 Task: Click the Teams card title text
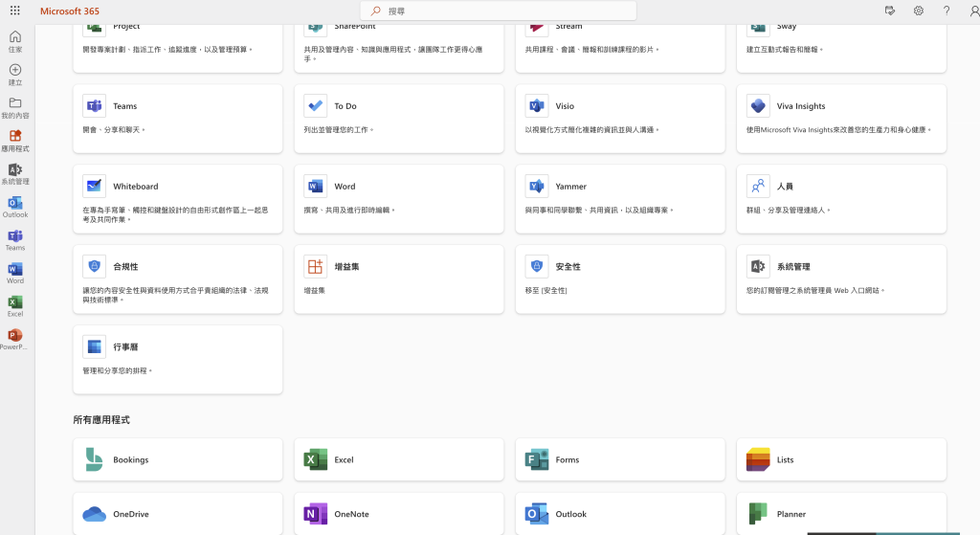click(125, 106)
